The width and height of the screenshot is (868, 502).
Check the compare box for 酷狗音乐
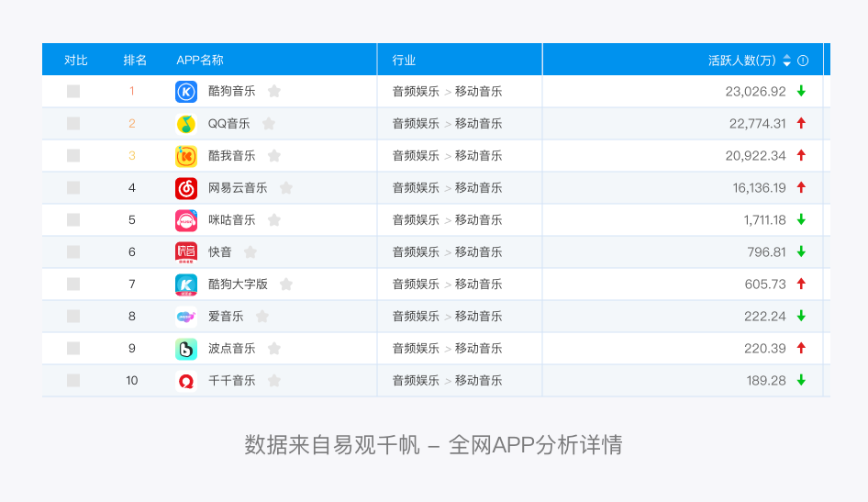[x=73, y=92]
